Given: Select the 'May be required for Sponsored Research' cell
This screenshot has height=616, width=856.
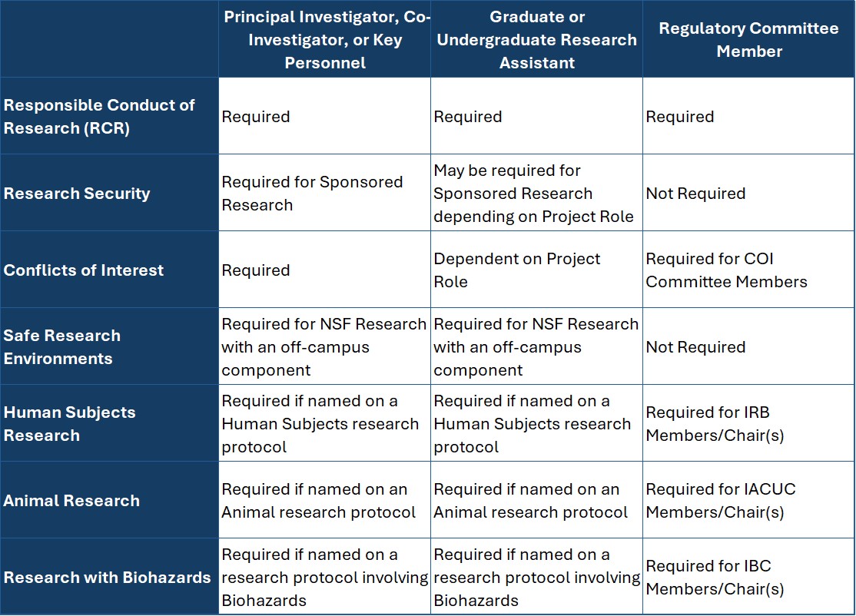Looking at the screenshot, I should (x=533, y=194).
